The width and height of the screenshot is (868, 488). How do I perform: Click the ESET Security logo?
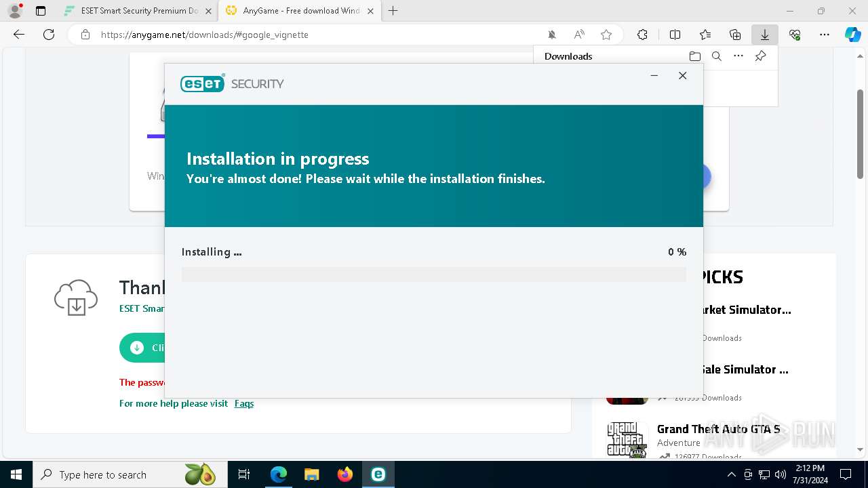pos(232,83)
